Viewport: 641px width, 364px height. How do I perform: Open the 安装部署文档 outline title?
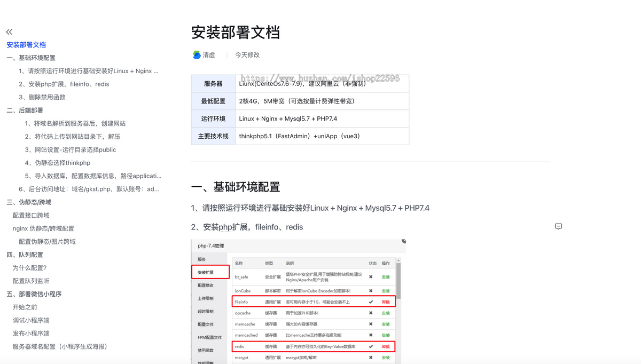point(26,45)
